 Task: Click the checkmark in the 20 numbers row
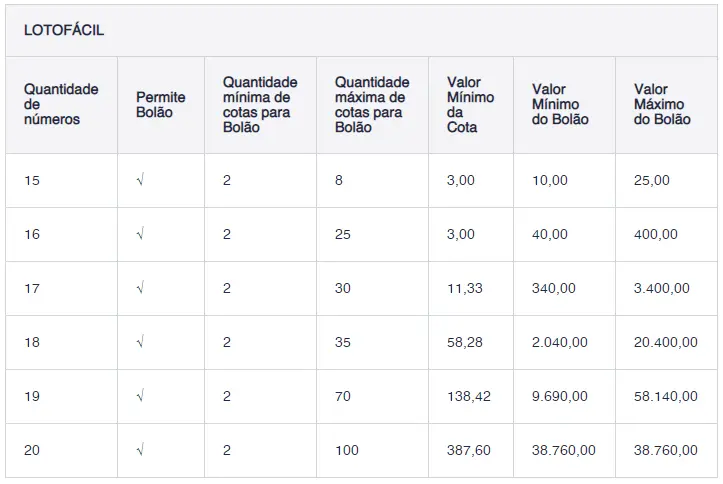[140, 451]
